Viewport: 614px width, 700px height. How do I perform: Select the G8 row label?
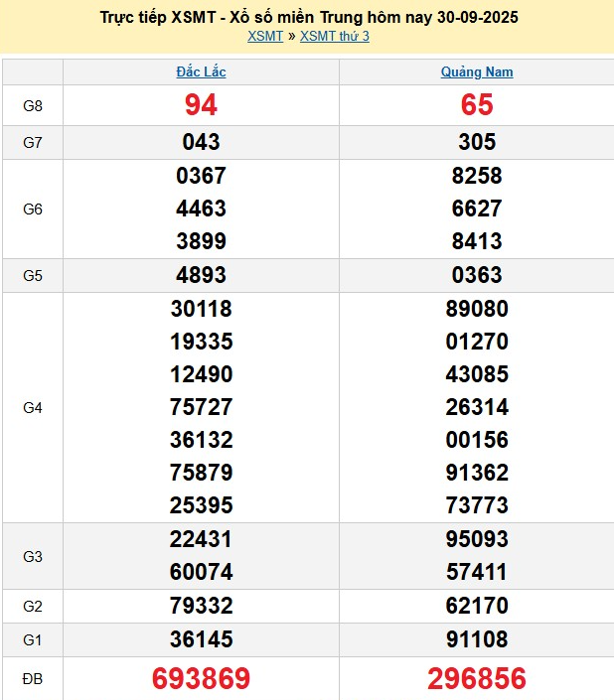tap(33, 105)
